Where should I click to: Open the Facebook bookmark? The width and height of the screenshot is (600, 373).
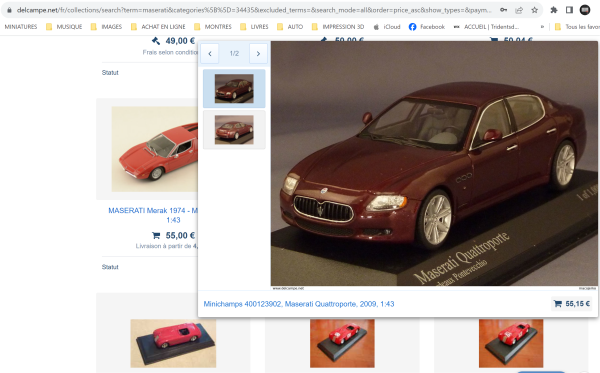click(x=427, y=27)
